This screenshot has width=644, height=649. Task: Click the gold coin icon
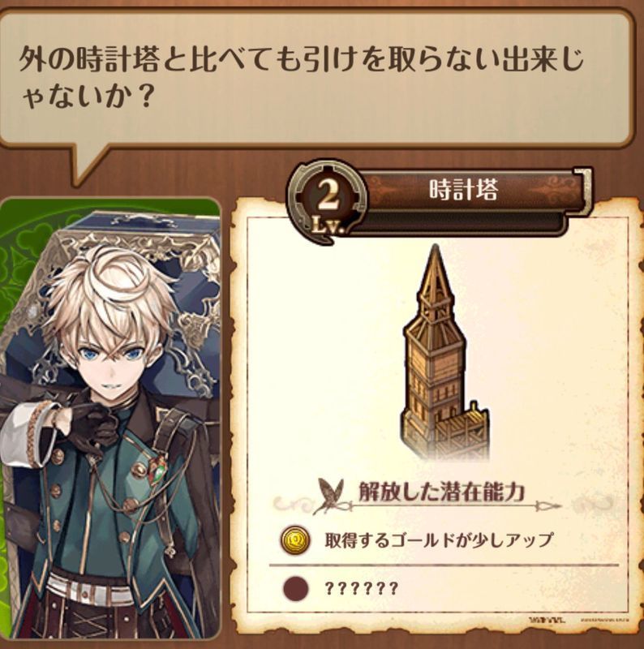click(x=294, y=540)
